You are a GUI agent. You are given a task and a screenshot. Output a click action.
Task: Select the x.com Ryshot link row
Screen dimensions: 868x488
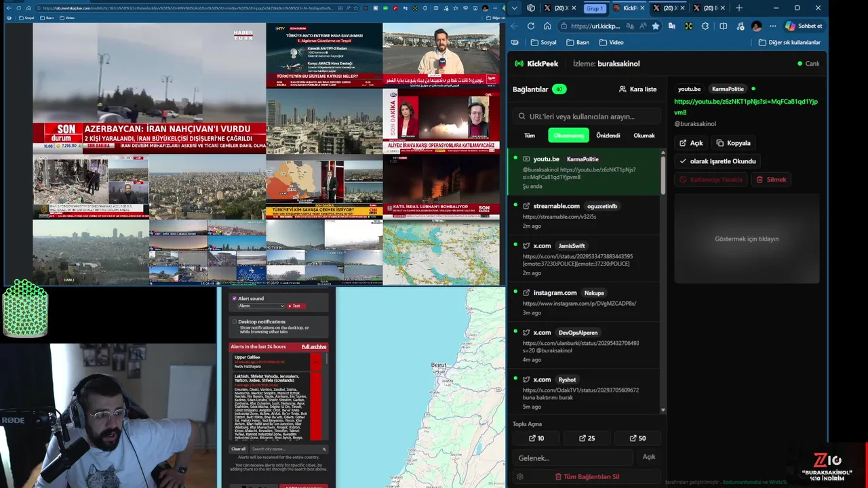(585, 392)
